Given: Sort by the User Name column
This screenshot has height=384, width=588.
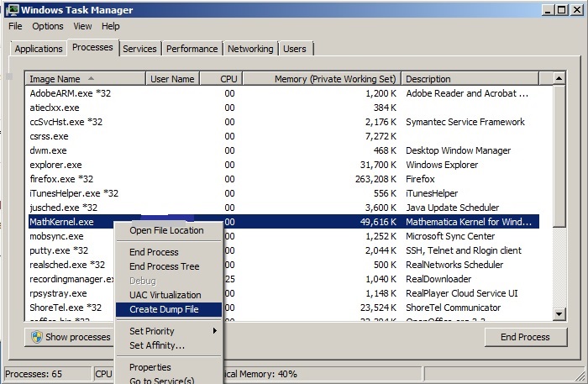Looking at the screenshot, I should point(172,79).
